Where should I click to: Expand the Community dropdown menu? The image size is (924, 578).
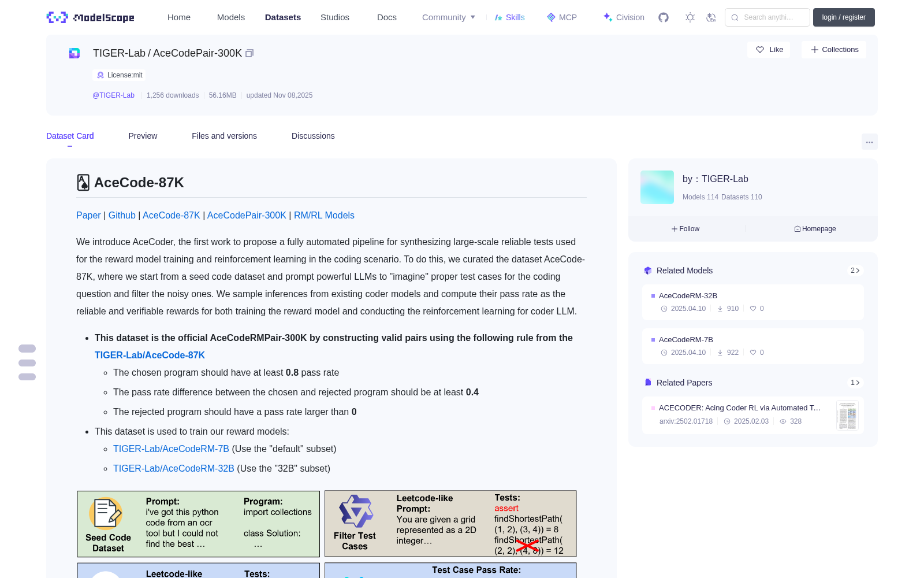449,17
